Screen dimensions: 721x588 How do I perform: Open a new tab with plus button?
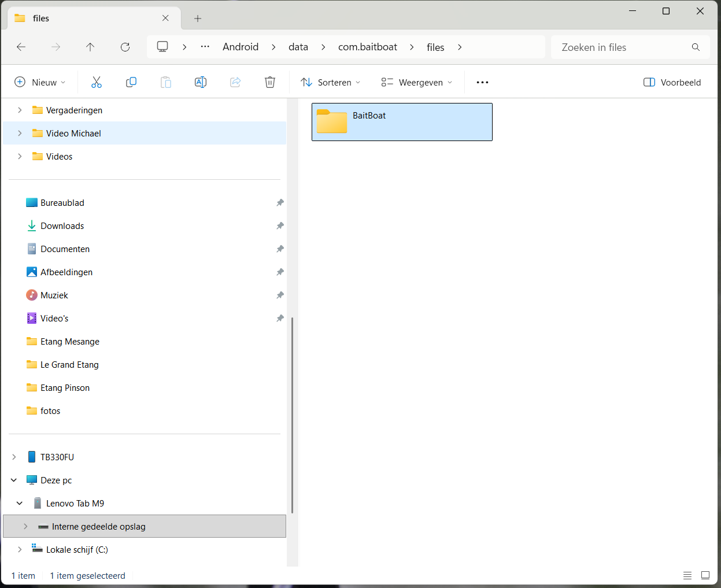point(198,19)
